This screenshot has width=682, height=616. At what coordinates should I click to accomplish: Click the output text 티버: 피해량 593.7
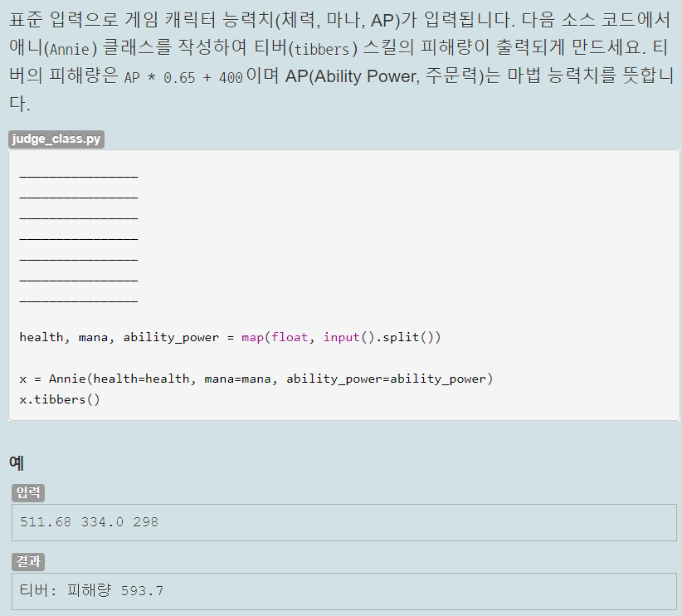[x=92, y=591]
